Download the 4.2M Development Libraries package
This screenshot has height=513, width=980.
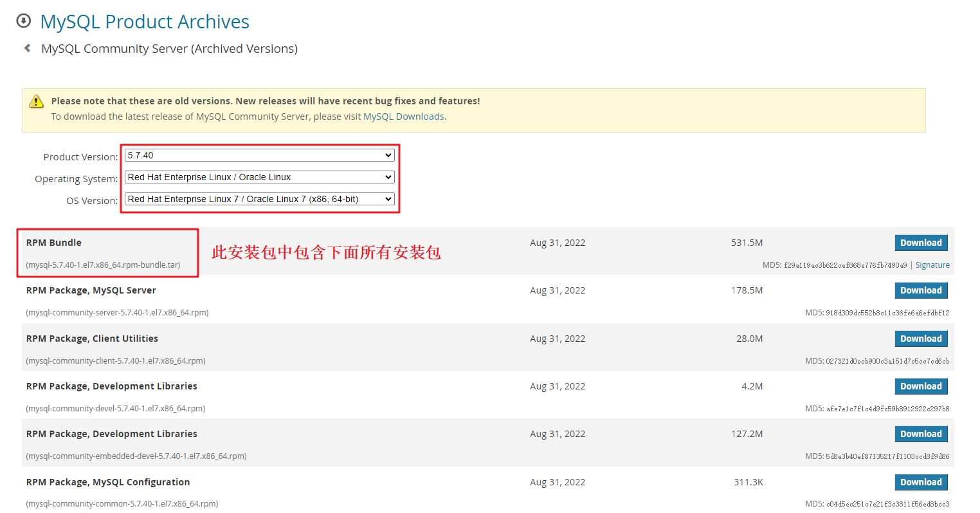[x=921, y=386]
